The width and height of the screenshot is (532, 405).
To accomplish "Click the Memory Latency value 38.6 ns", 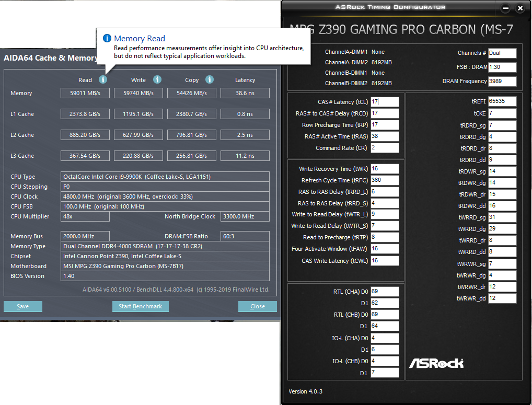I will (x=245, y=93).
